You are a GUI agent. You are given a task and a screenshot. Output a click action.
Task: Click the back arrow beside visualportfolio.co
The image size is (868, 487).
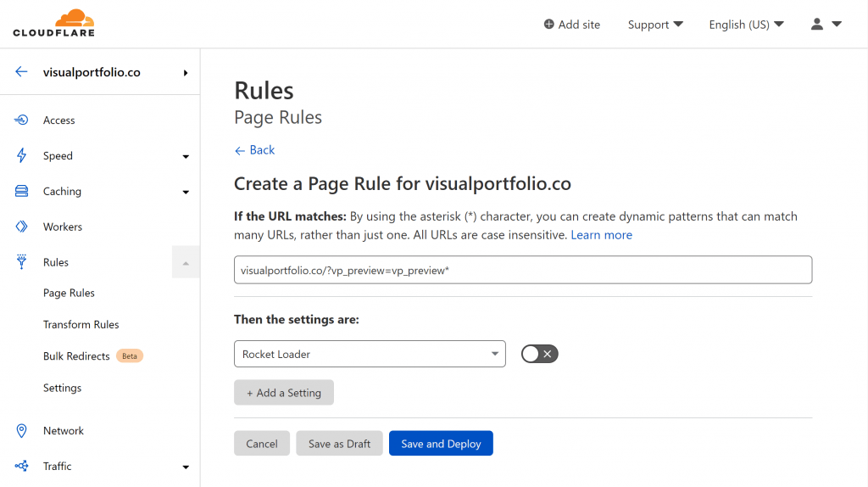[x=21, y=71]
